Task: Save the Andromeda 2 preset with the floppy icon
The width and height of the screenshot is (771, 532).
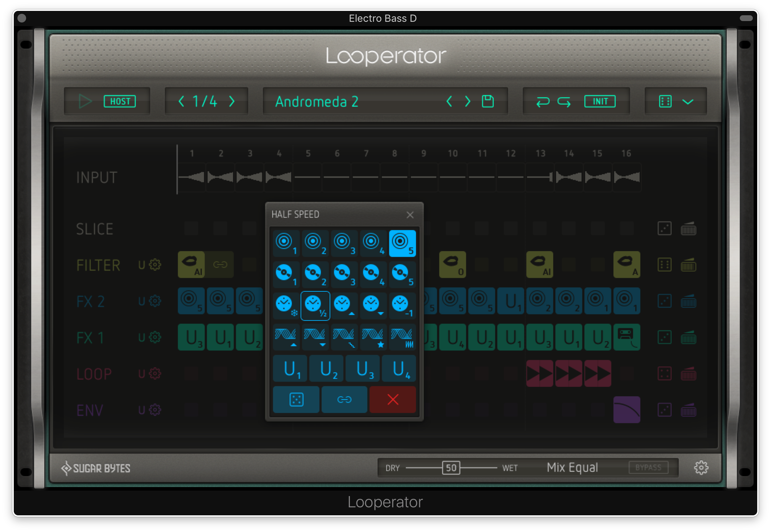Action: (488, 102)
